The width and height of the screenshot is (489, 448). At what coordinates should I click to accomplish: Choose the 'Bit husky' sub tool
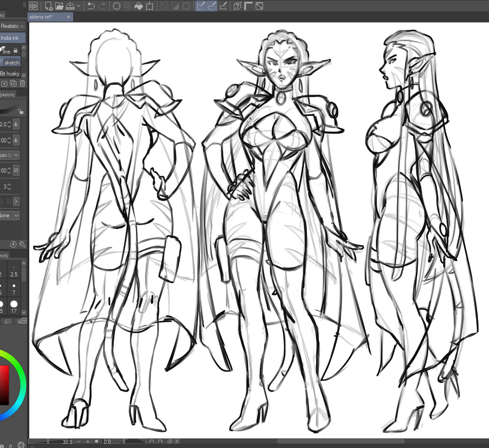point(10,74)
